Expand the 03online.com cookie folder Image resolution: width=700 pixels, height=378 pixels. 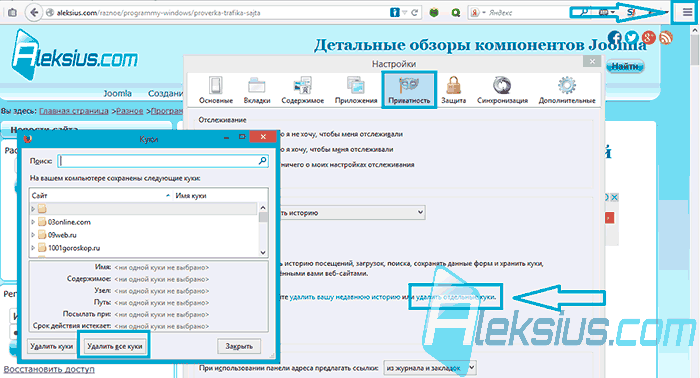(33, 222)
